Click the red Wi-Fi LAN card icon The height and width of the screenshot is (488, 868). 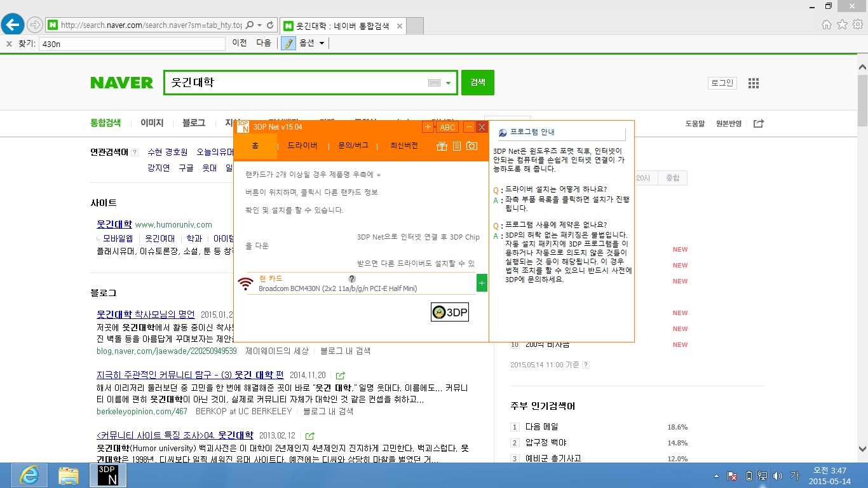point(245,283)
